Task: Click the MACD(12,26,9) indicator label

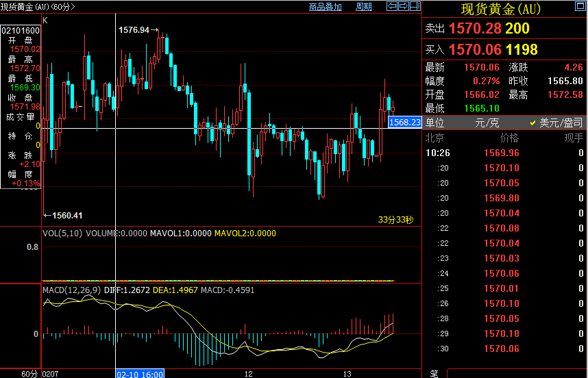Action: [x=72, y=290]
